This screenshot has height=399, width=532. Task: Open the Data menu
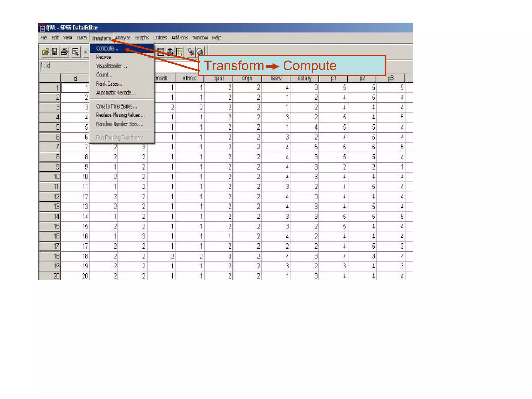point(81,38)
